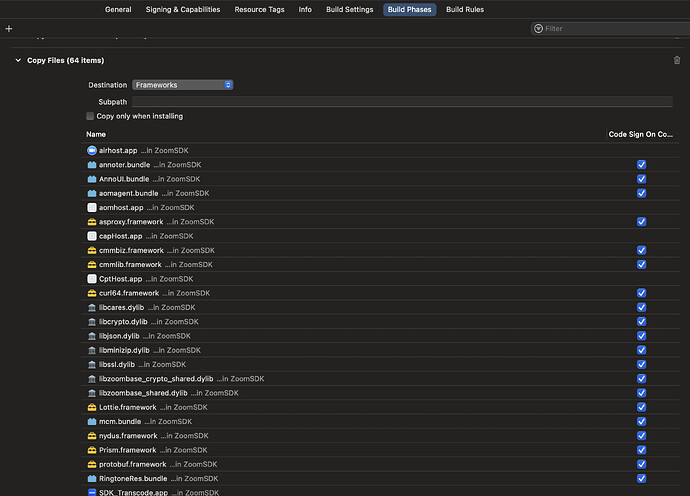Screen dimensions: 690x496
Task: Click the aomagent.bundle icon
Action: (x=92, y=193)
